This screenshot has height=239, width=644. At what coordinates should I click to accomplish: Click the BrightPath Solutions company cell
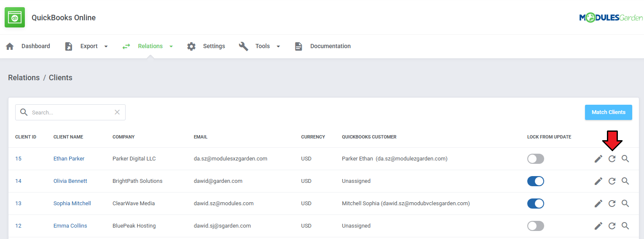[x=137, y=181]
